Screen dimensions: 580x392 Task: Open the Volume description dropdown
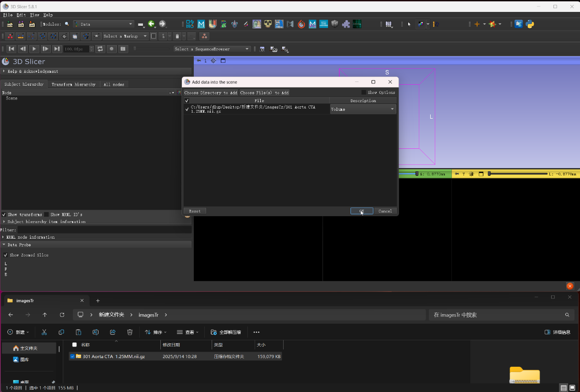point(363,109)
